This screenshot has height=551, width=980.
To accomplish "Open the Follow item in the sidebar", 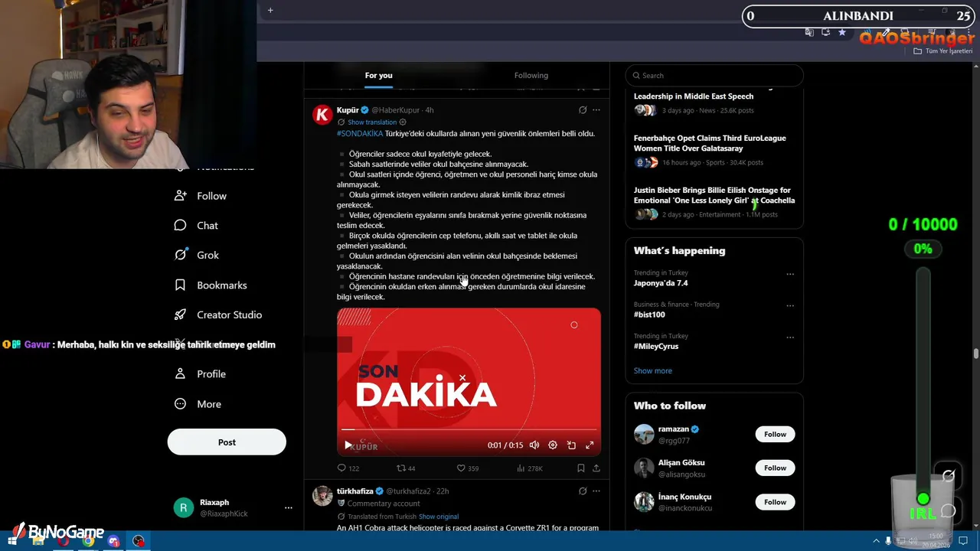I will [201, 196].
